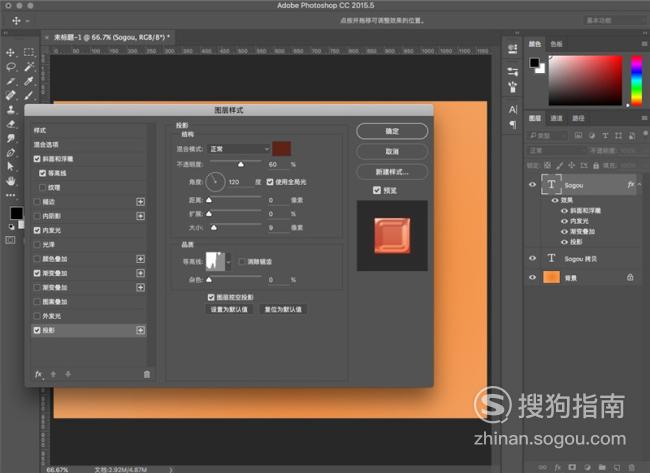Click the lock position icon
Screen dimensions: 650x473
pos(572,165)
